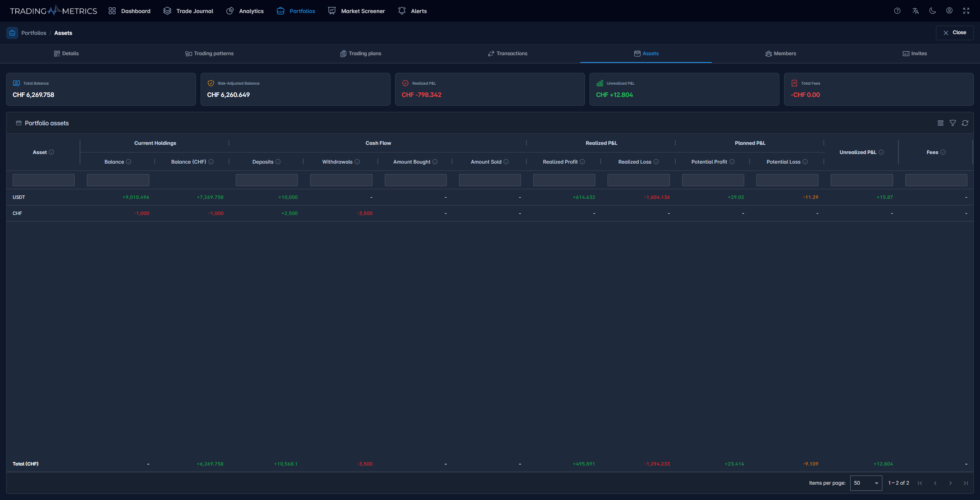Show info icon next to Realized Profit
This screenshot has height=500, width=980.
[x=582, y=162]
